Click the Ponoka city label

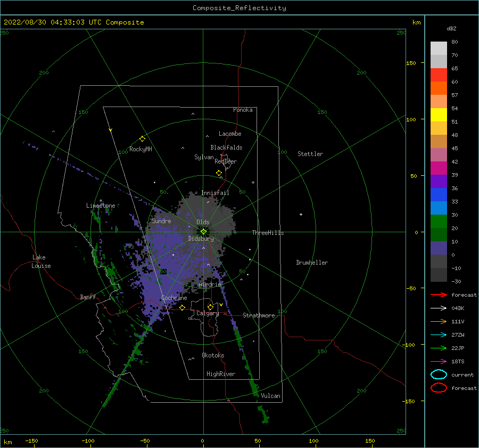(243, 110)
